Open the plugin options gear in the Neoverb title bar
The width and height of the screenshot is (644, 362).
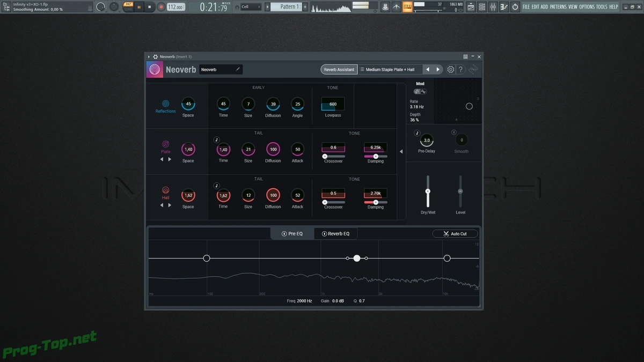click(155, 56)
